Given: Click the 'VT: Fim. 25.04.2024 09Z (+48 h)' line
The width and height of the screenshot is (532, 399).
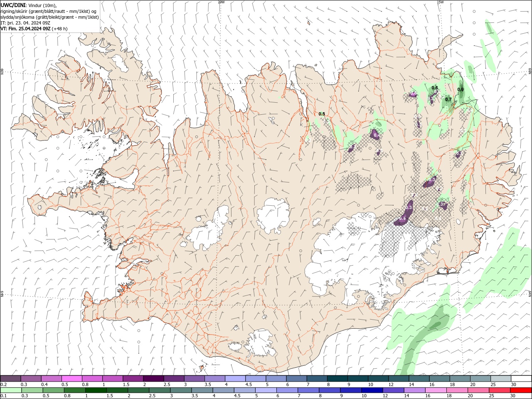Looking at the screenshot, I should (x=34, y=29).
